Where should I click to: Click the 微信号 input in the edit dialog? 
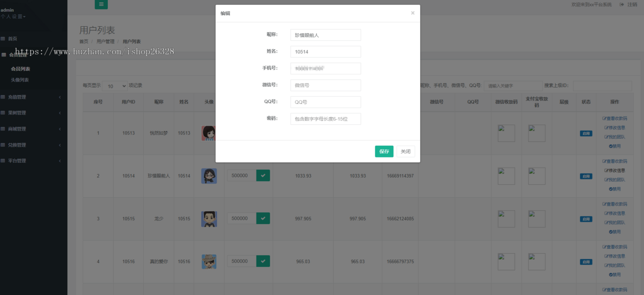tap(326, 85)
